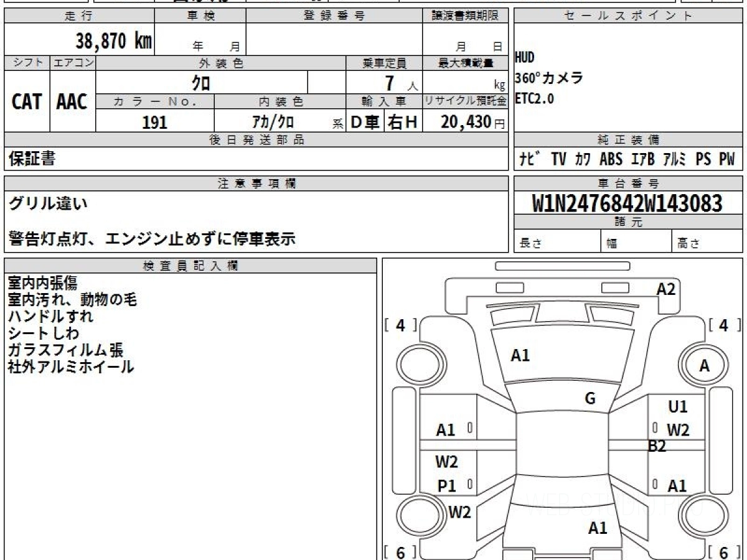Click the CAT shift type cell
This screenshot has height=560, width=747.
[x=27, y=101]
